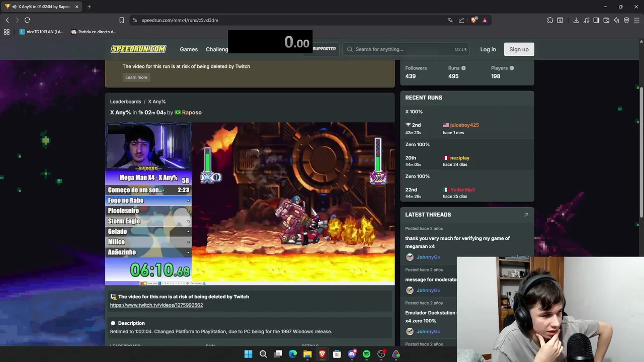
Task: Expand Latest Threads arrow icon
Action: (x=526, y=215)
